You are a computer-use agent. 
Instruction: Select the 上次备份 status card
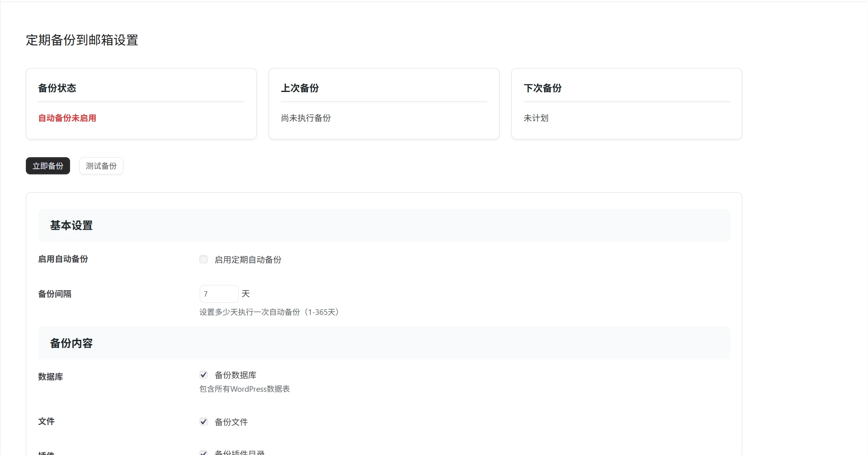click(x=383, y=103)
